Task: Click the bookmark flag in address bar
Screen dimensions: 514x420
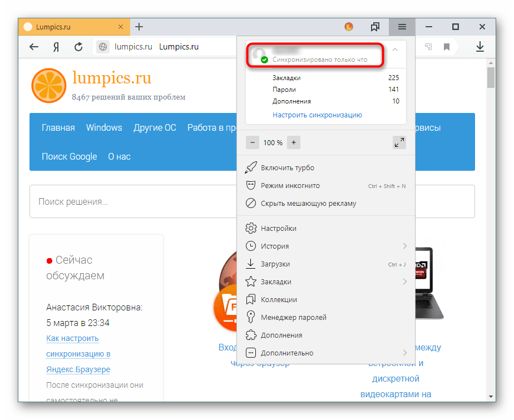Action: 446,47
